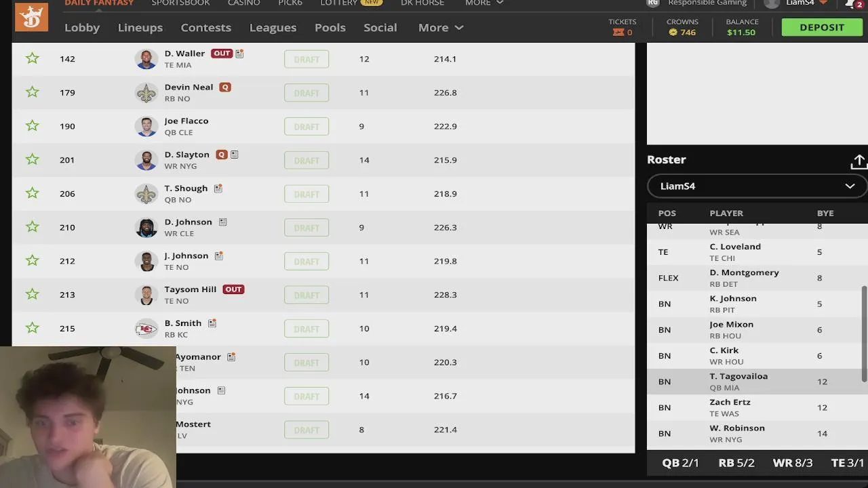This screenshot has width=868, height=488.
Task: Switch to the Contests tab
Action: tap(206, 27)
